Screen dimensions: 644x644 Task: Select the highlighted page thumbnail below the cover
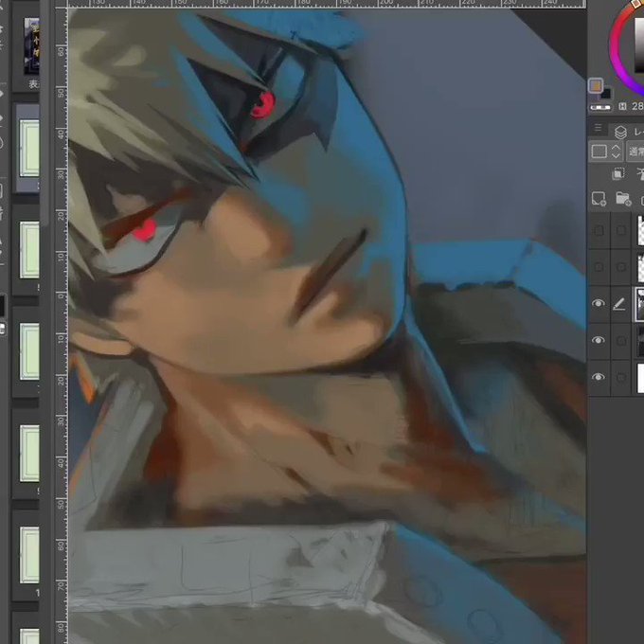click(29, 149)
